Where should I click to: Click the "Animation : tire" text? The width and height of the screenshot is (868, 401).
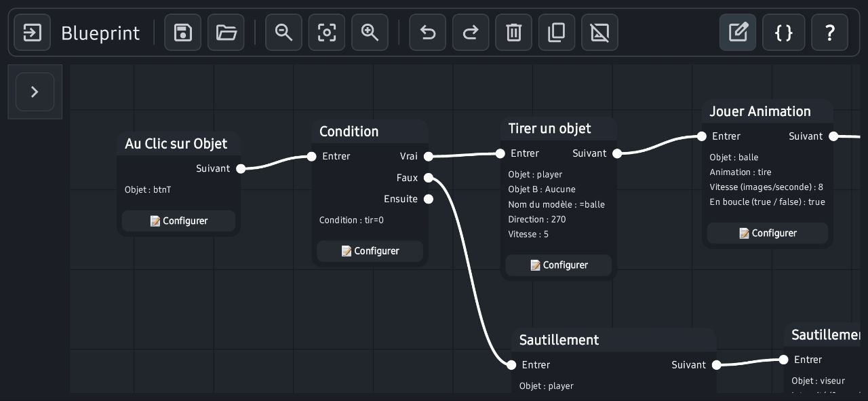pos(741,172)
